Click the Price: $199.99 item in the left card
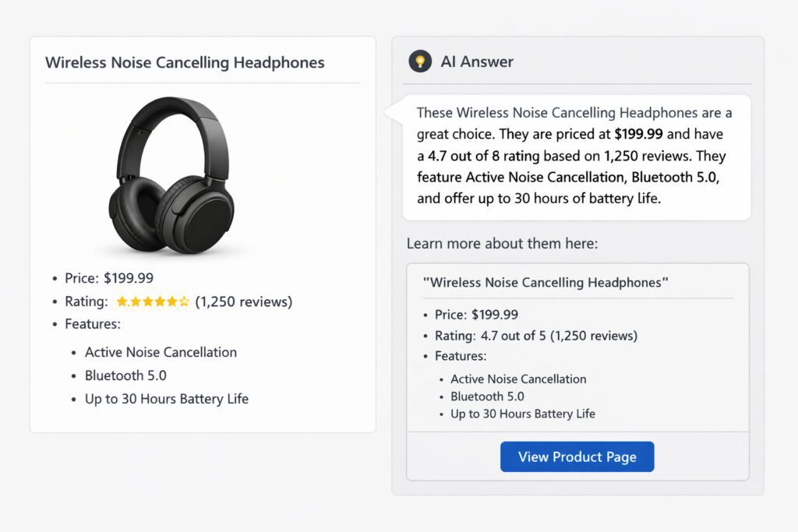Viewport: 798px width, 532px height. click(109, 278)
